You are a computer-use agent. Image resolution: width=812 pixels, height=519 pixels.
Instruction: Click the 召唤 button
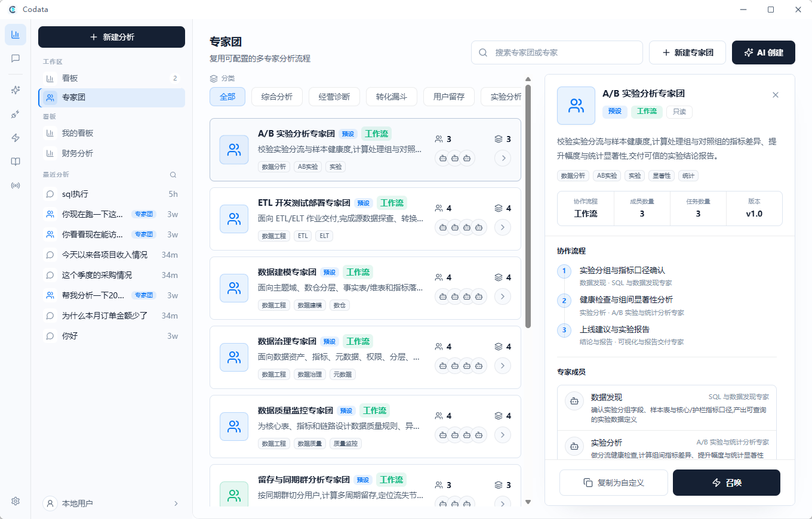(x=727, y=483)
